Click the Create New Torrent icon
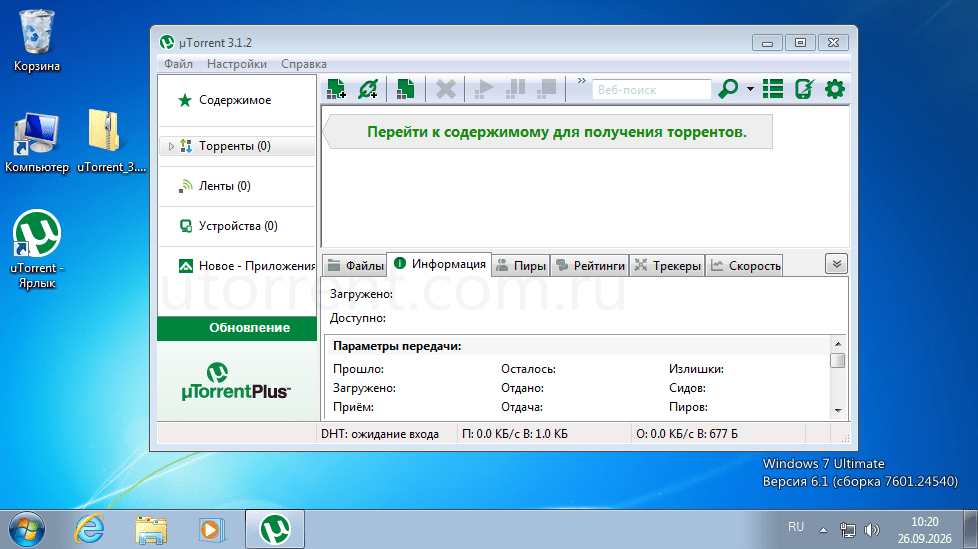The height and width of the screenshot is (549, 978). [405, 89]
